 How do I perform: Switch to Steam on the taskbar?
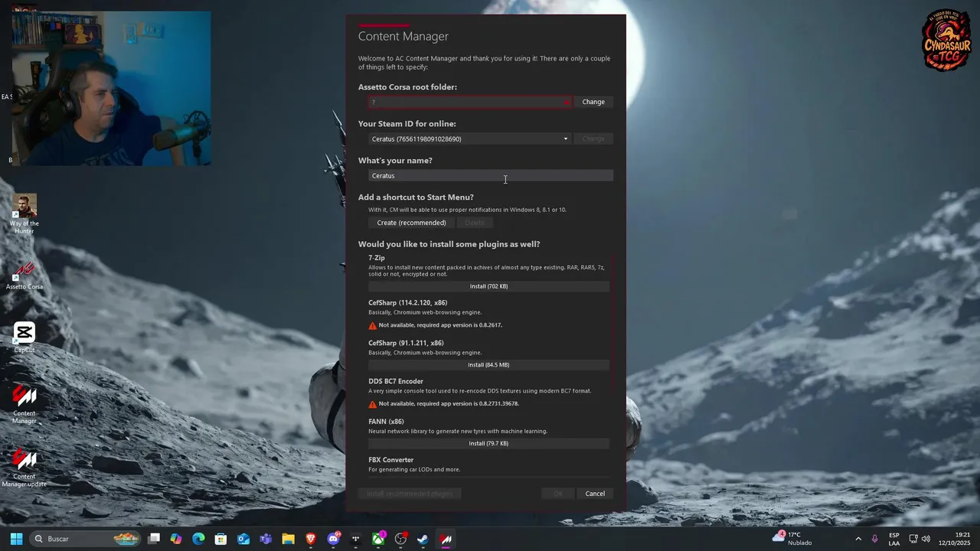423,539
